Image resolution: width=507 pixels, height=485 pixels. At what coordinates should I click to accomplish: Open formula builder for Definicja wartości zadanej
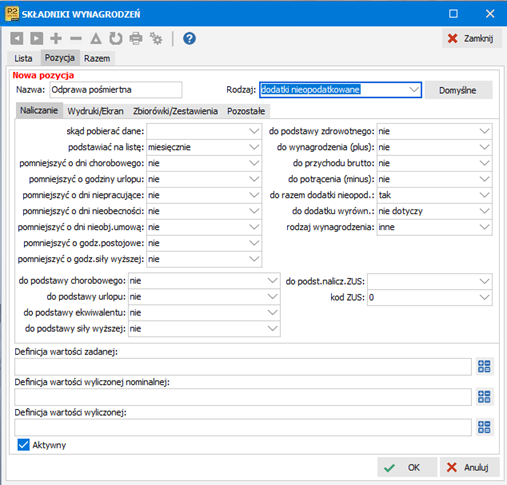pos(484,366)
